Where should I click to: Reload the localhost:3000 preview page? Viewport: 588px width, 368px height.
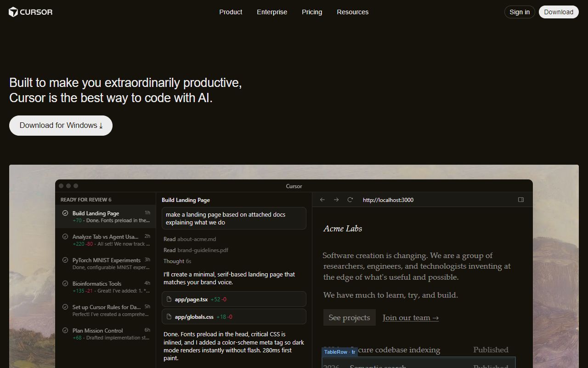[x=350, y=199]
